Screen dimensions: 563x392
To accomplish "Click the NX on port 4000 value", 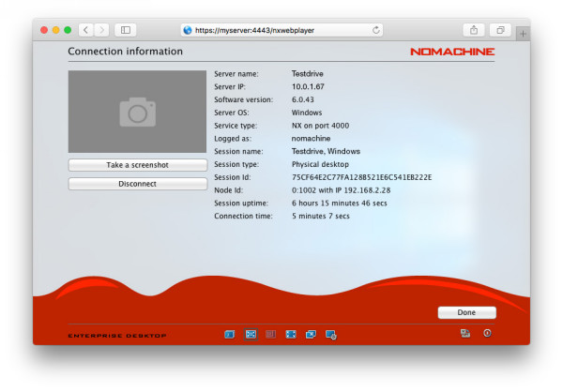I will point(320,126).
